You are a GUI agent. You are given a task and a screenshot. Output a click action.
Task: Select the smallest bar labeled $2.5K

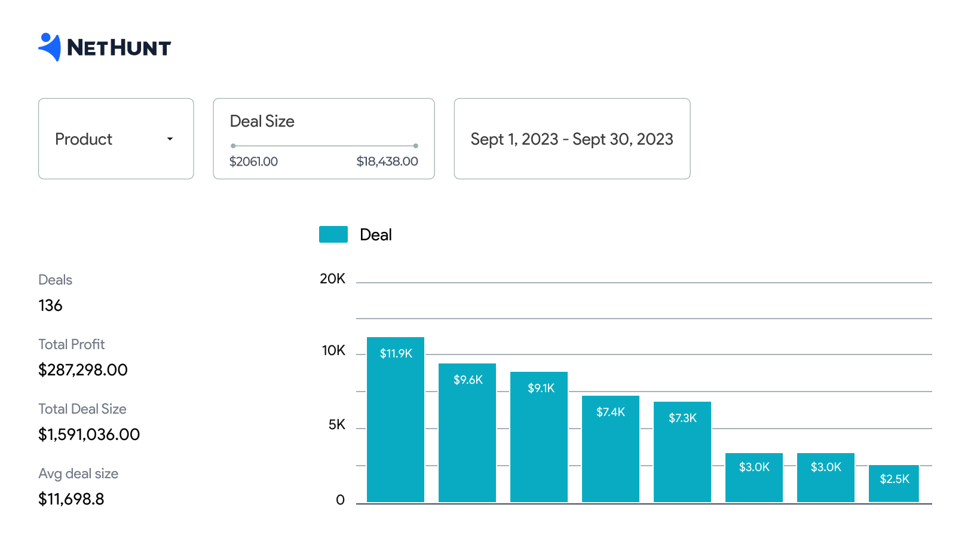click(893, 482)
